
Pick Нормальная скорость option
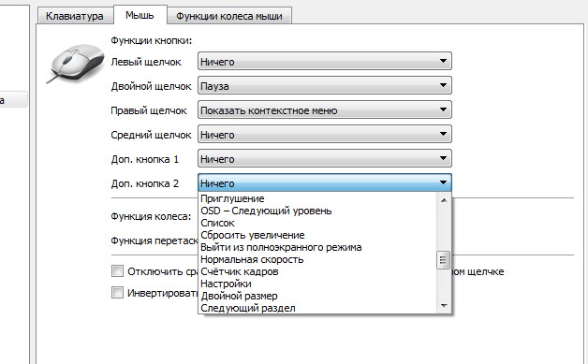317,259
